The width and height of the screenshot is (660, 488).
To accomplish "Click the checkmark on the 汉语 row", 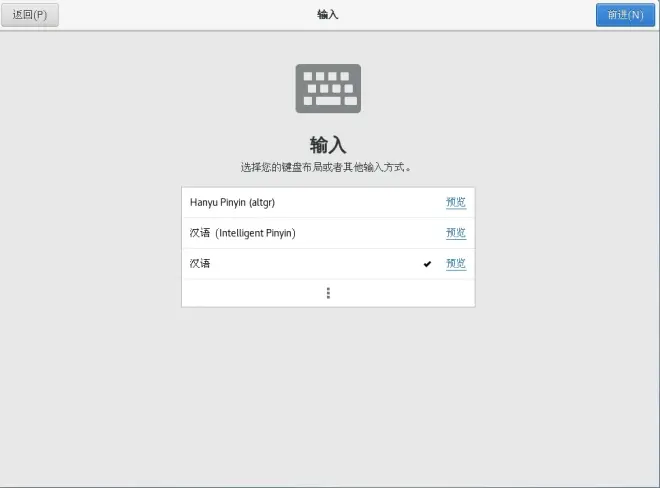I will pyautogui.click(x=427, y=264).
